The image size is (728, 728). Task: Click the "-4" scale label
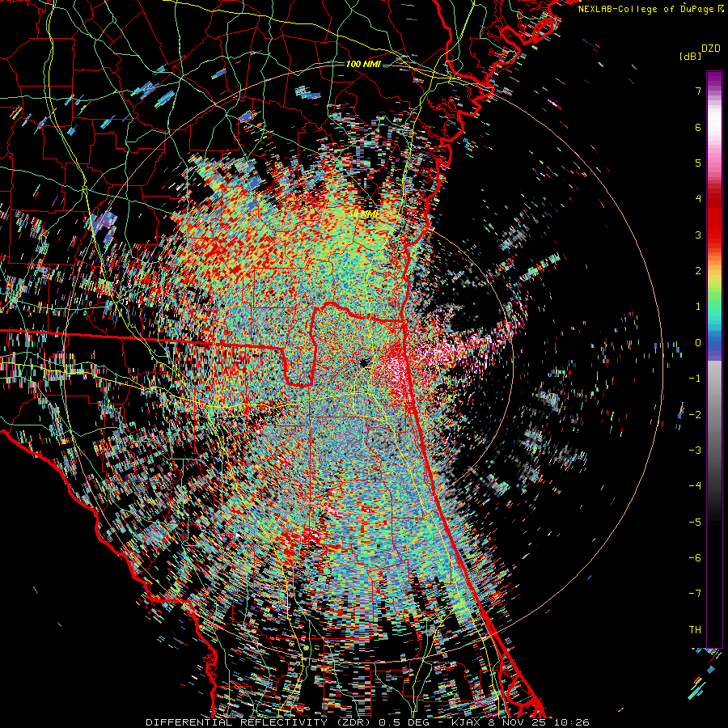695,486
